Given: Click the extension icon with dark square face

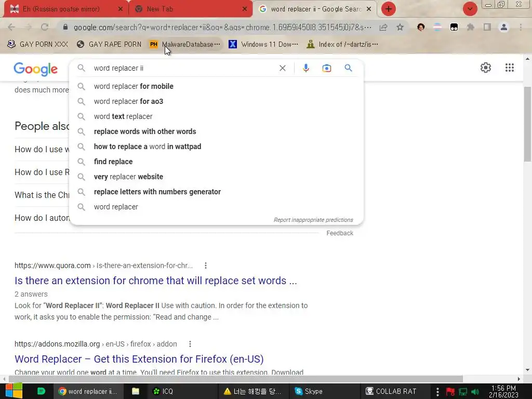Looking at the screenshot, I should click(454, 27).
